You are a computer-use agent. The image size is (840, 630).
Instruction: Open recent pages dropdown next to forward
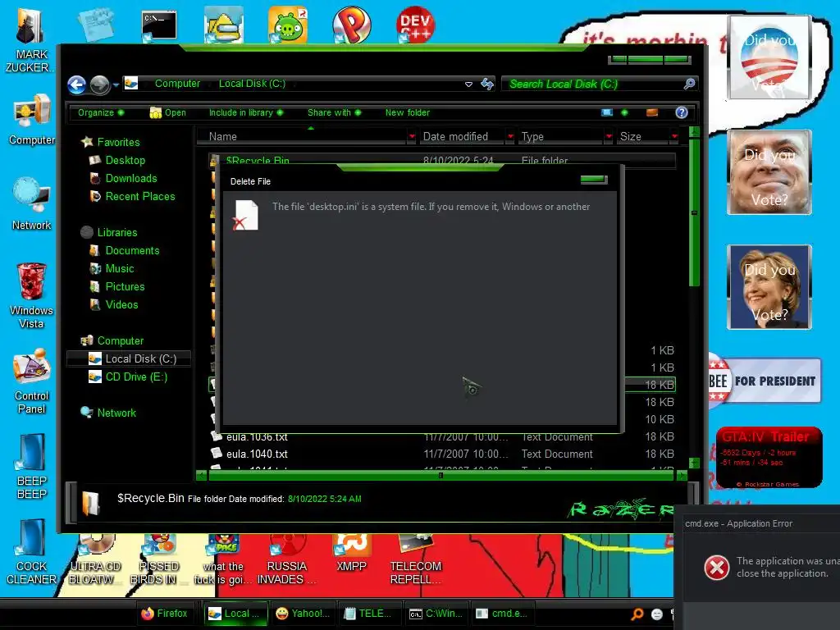coord(116,84)
